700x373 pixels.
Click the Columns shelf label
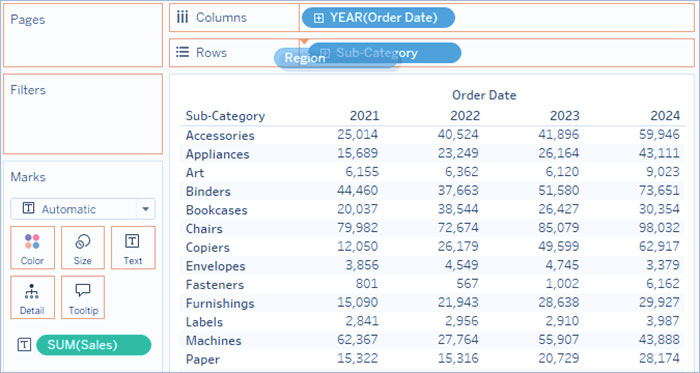tap(221, 18)
